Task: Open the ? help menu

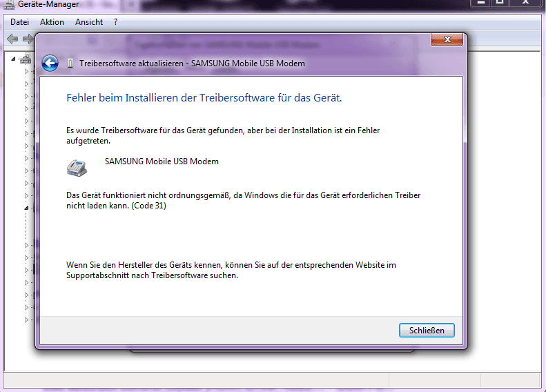Action: click(x=115, y=22)
